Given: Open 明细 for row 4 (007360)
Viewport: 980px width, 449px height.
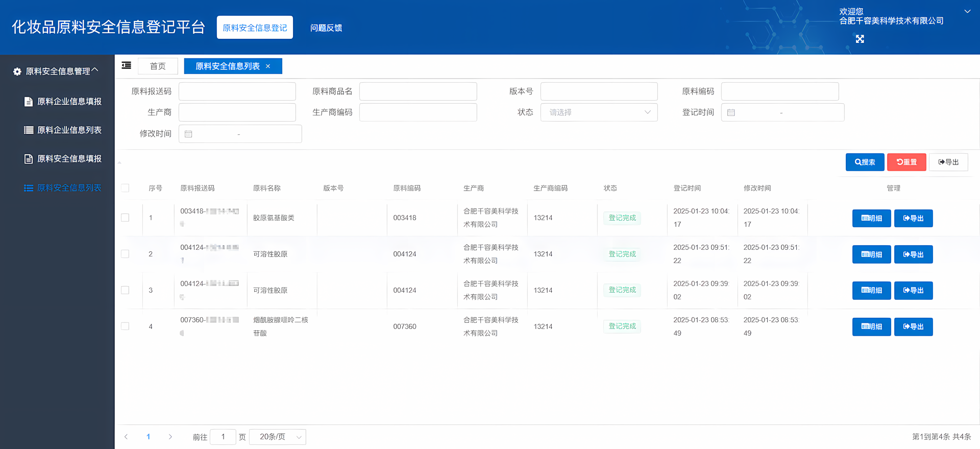Looking at the screenshot, I should point(871,327).
